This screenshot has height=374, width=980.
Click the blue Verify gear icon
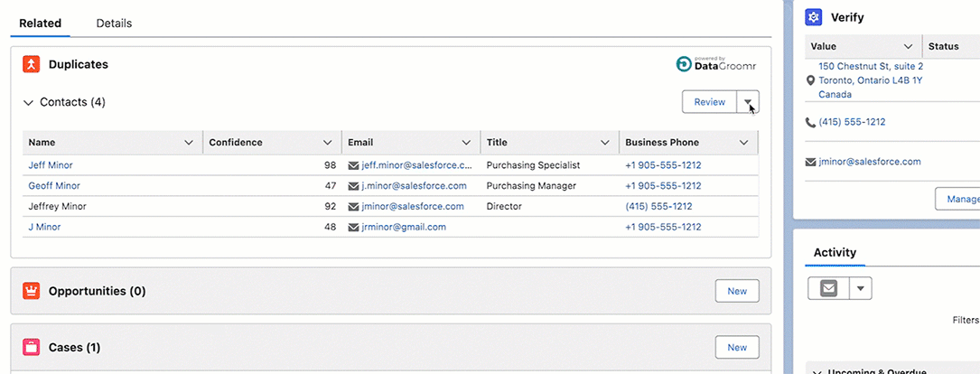point(814,17)
